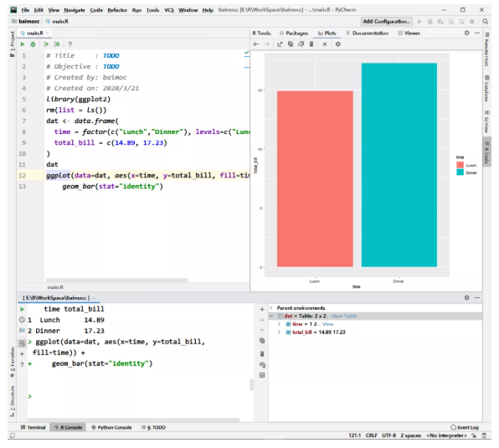499x448 pixels.
Task: Click search magnifier in top toolbar
Action: click(x=485, y=21)
